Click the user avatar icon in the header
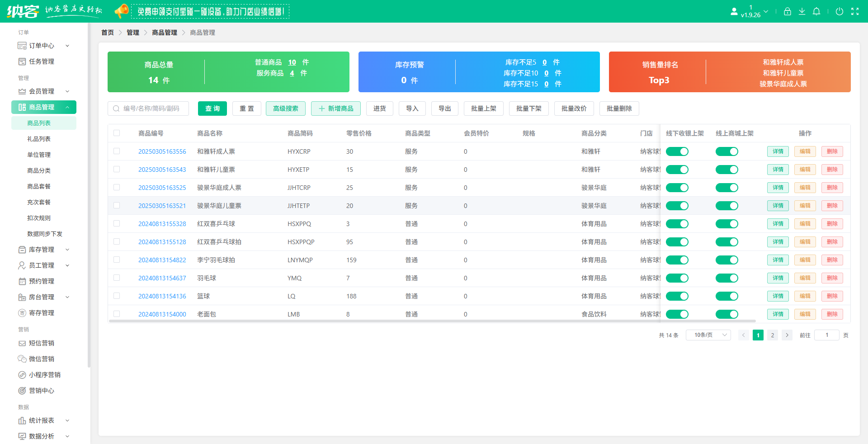Image resolution: width=868 pixels, height=444 pixels. coord(734,12)
